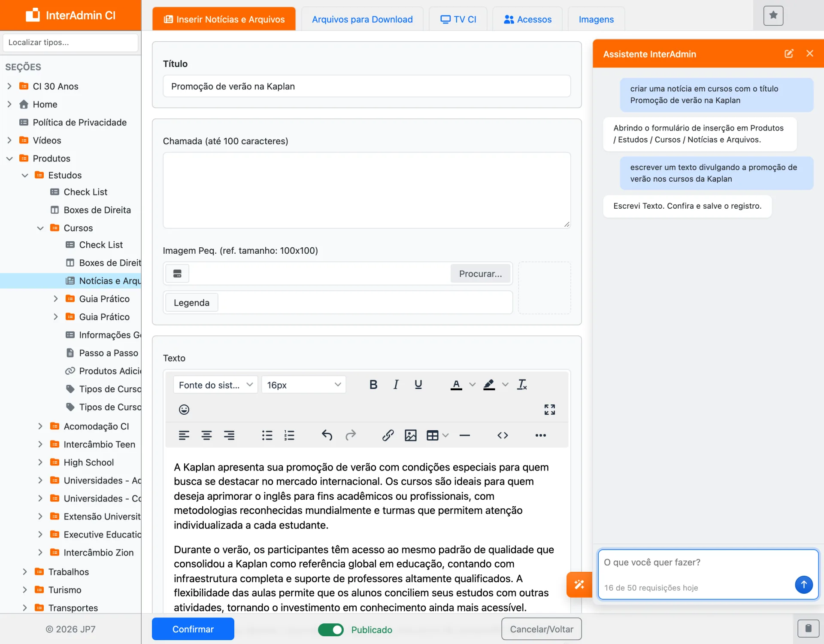Collapse the Estudos folder
The width and height of the screenshot is (824, 644).
[25, 175]
